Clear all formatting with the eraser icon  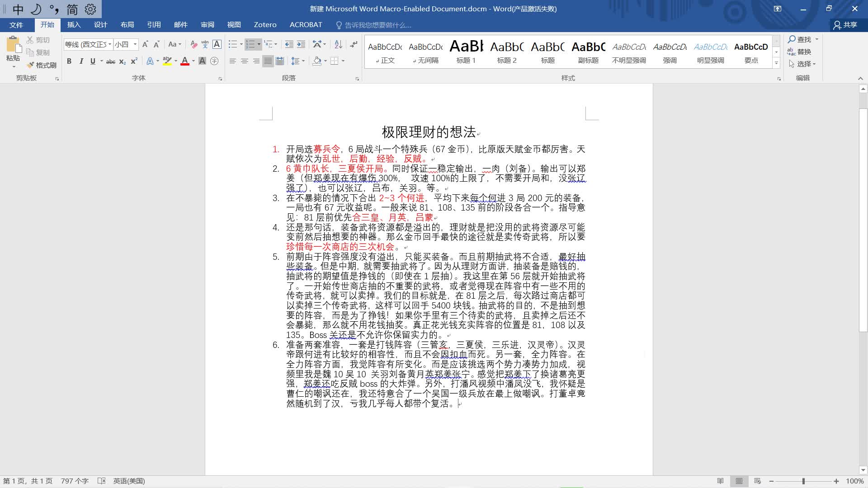click(x=193, y=44)
